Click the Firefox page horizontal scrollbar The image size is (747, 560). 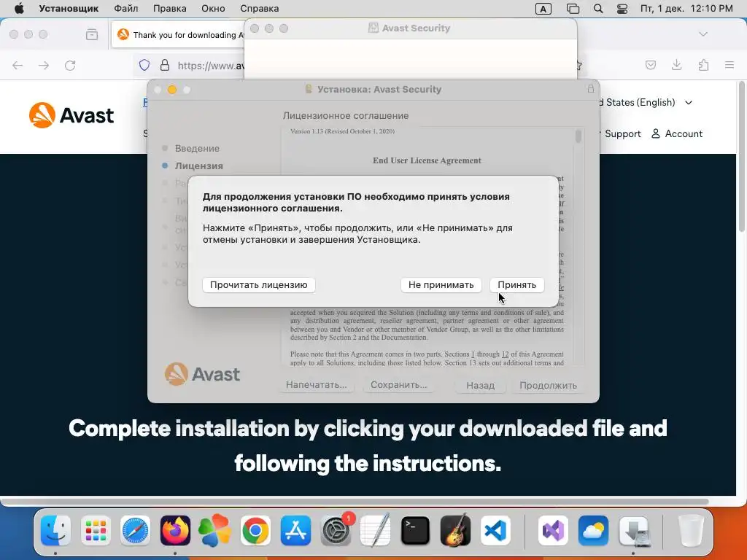coord(355,502)
